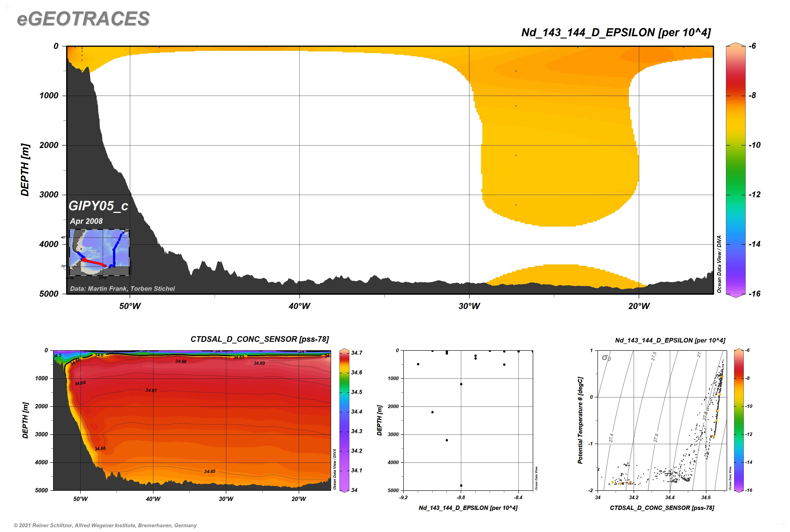Screen dimensions: 790x532
Task: Click the copyright Reiner Schlitzer footer text
Action: [105, 526]
